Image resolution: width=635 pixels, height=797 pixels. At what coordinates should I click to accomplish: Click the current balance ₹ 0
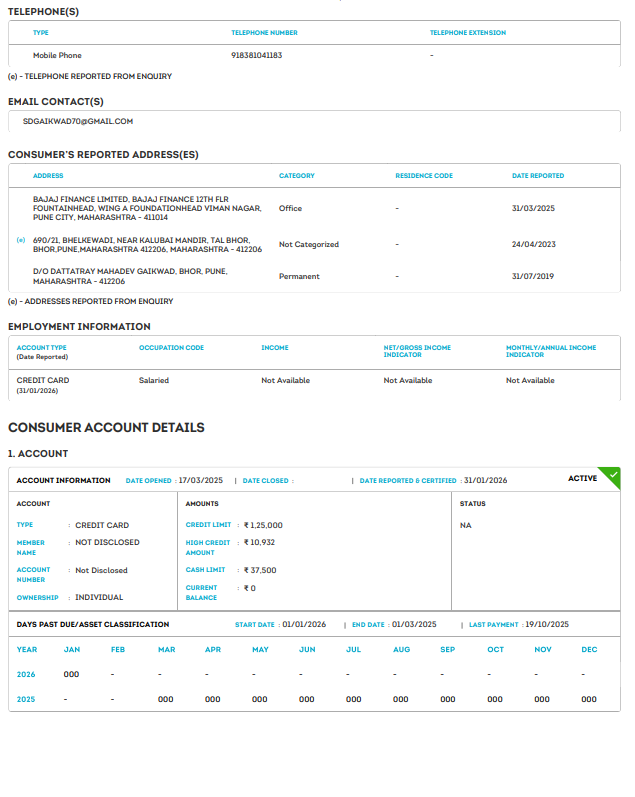[x=250, y=588]
